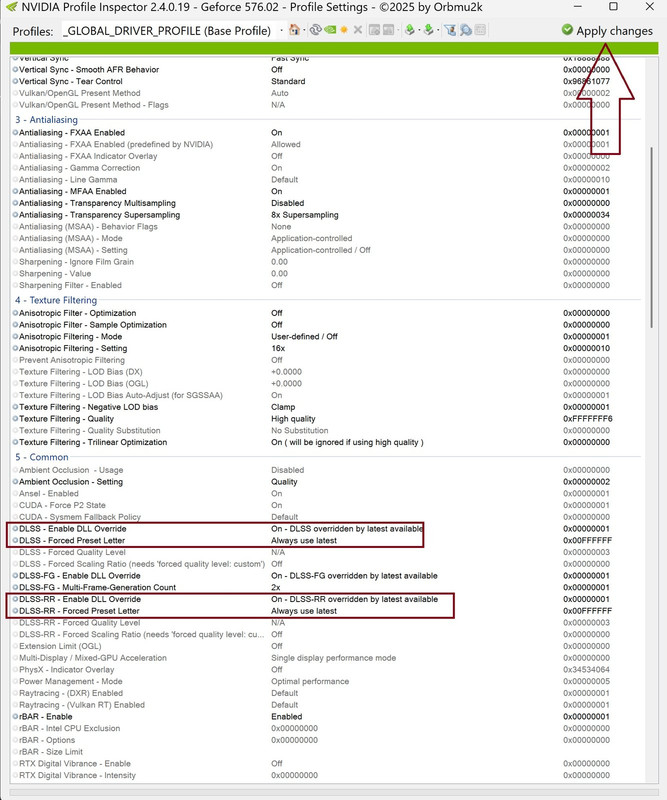Select 'Antialiasing - Transparency Multisampling' row
Viewport: 667px width, 800px height.
coord(328,204)
